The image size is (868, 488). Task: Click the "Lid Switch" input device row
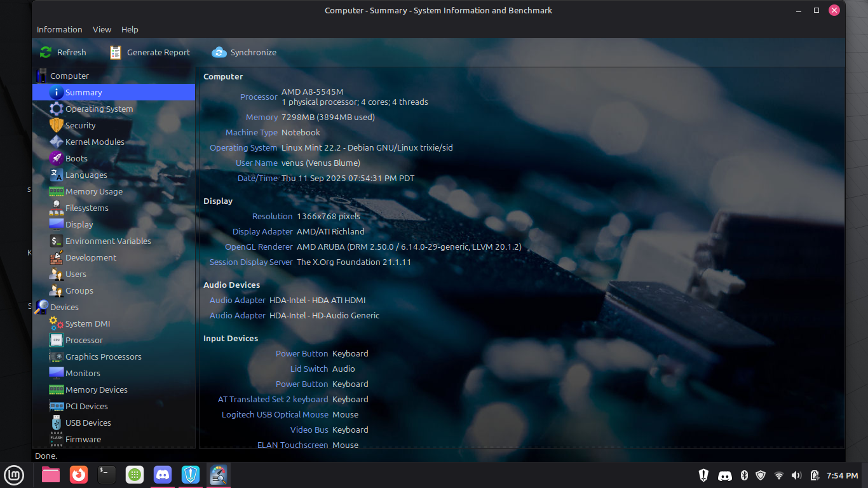click(323, 369)
